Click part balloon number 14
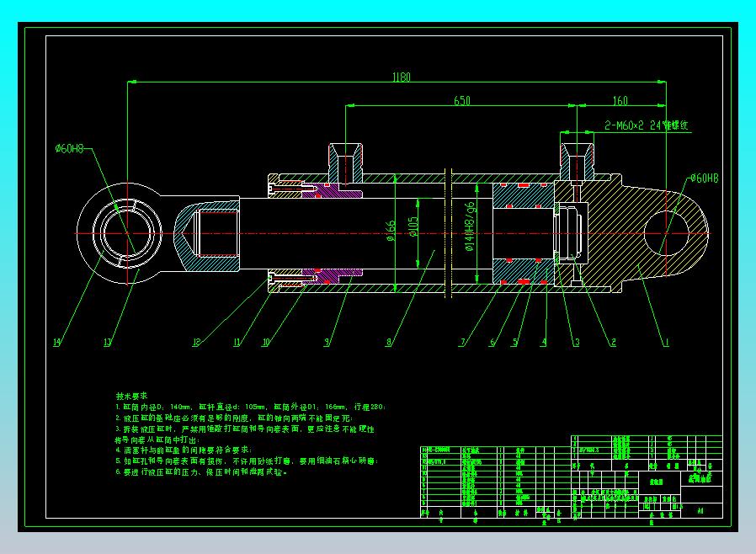 pyautogui.click(x=57, y=343)
